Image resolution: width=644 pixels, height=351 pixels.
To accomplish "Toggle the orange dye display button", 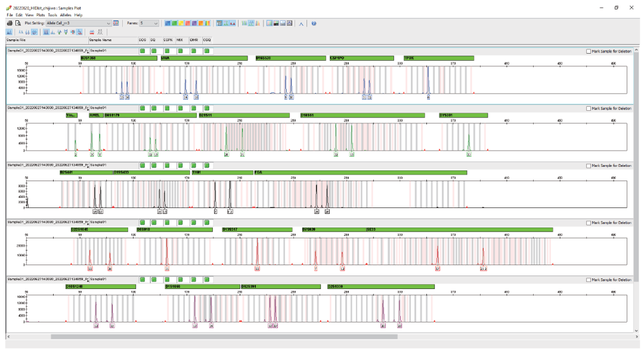I will coord(200,23).
